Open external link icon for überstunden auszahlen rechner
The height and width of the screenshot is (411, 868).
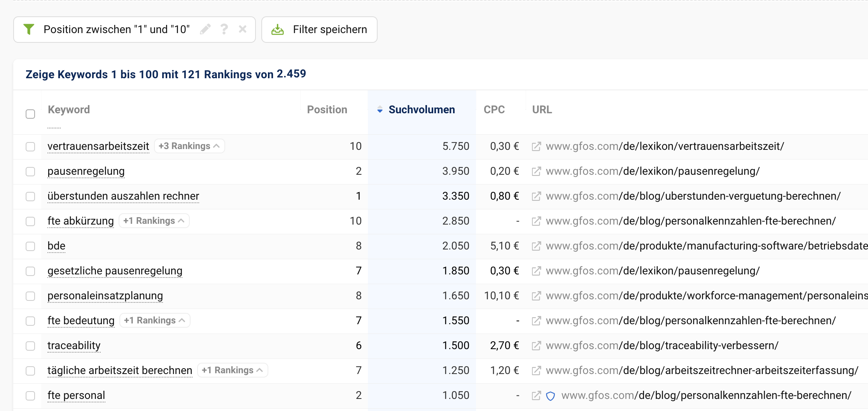536,196
